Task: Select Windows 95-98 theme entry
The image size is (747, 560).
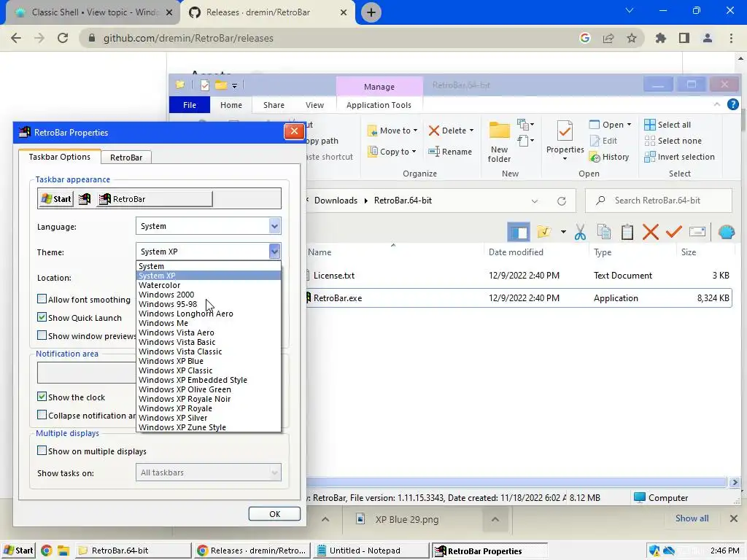Action: [168, 304]
